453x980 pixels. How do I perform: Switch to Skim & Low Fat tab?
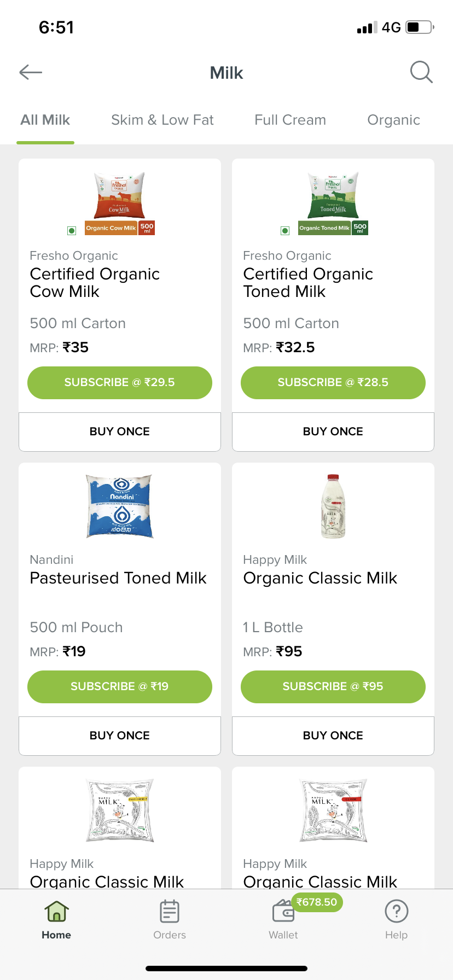(162, 120)
